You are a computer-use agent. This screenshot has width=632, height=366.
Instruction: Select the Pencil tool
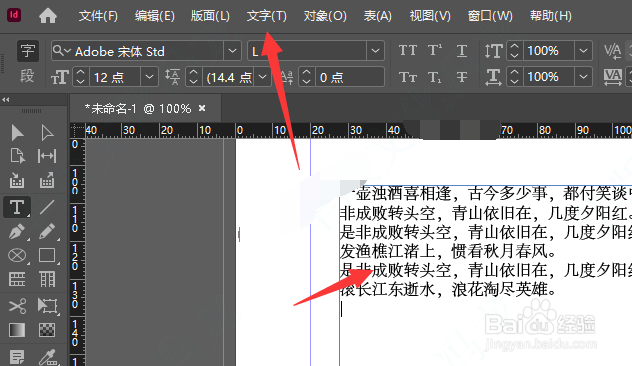point(47,232)
